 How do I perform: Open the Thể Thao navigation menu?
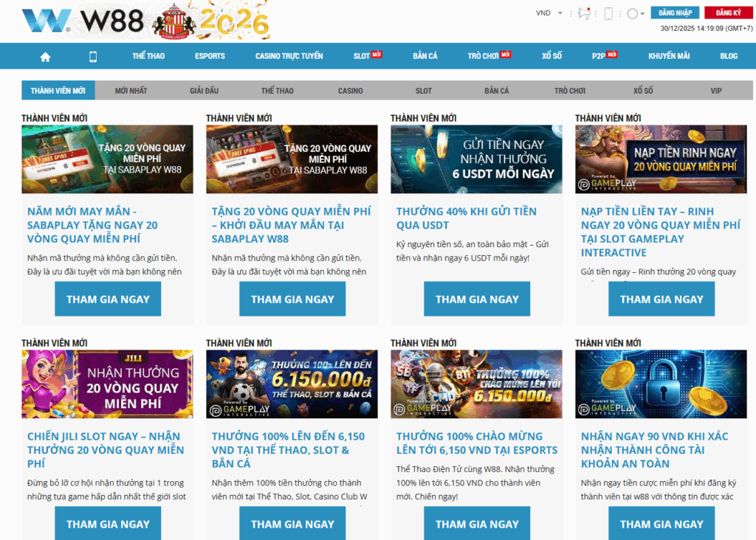pos(148,56)
